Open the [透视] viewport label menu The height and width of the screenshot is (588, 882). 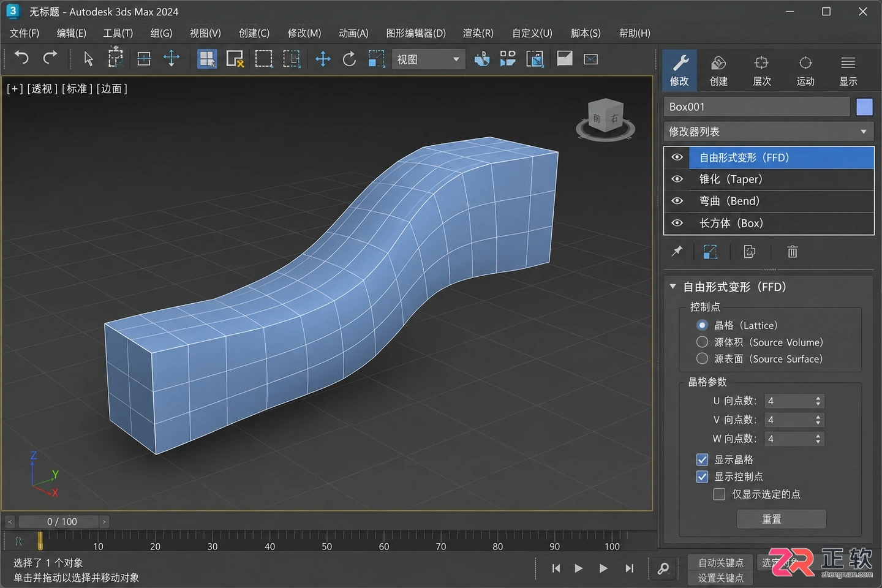[x=42, y=89]
